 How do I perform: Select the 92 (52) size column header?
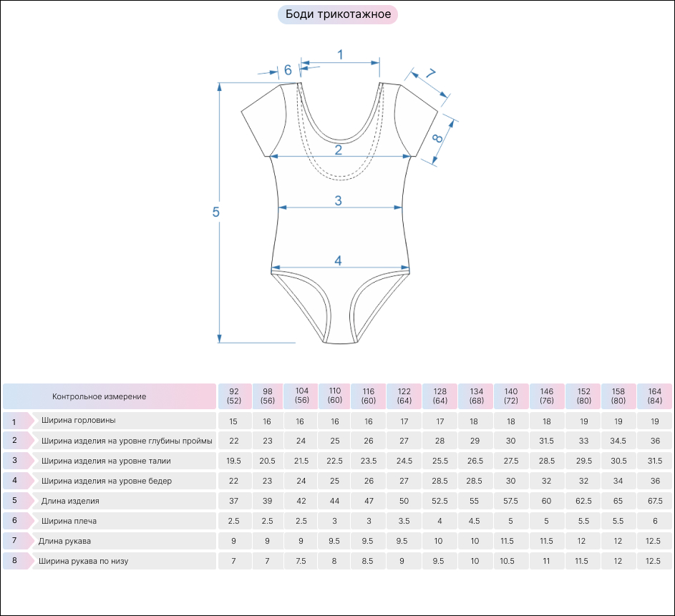click(234, 396)
